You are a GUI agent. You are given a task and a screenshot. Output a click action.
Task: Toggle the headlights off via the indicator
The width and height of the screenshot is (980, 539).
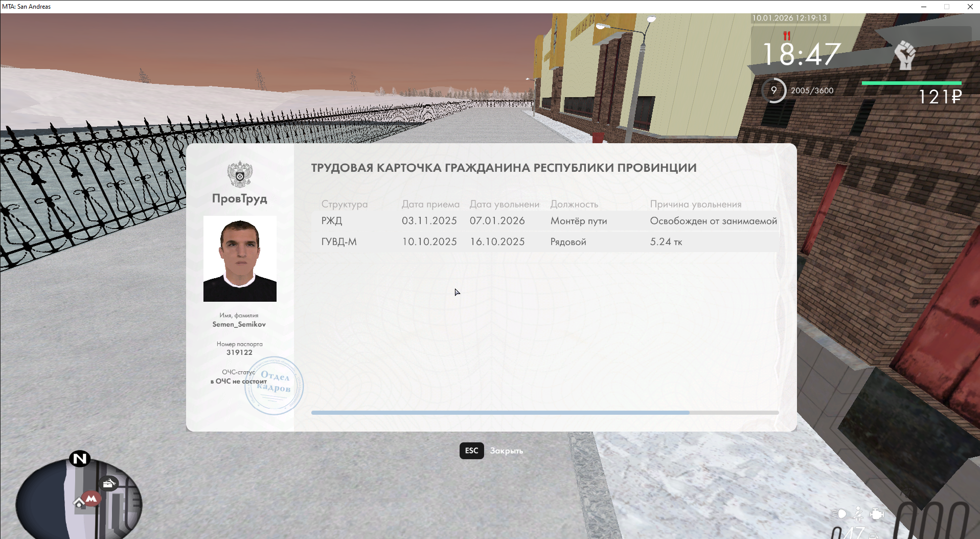coord(839,514)
